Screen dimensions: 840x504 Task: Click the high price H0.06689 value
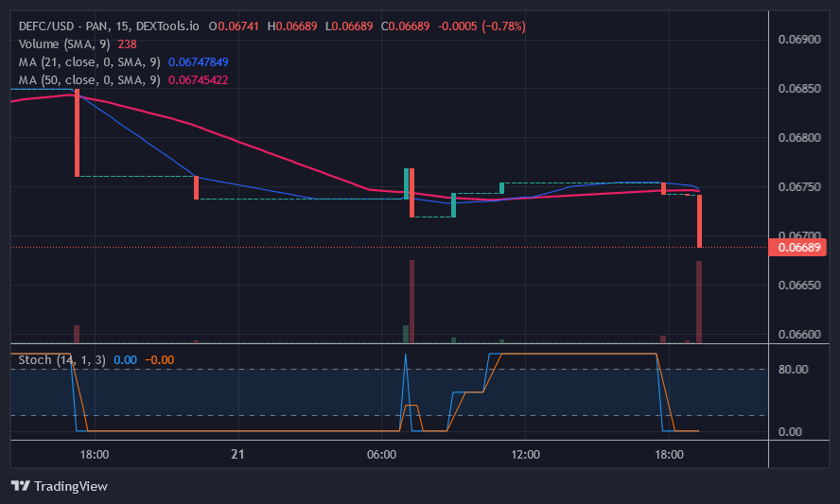[292, 26]
